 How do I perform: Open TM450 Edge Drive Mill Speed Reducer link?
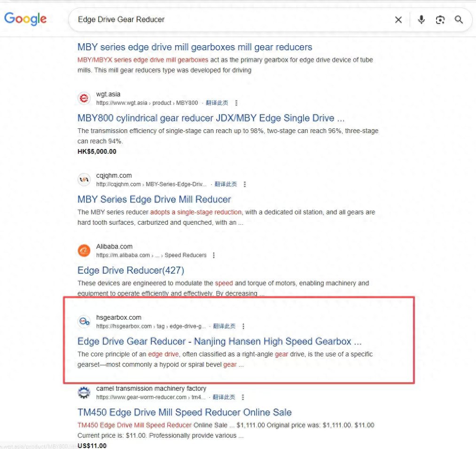click(184, 412)
